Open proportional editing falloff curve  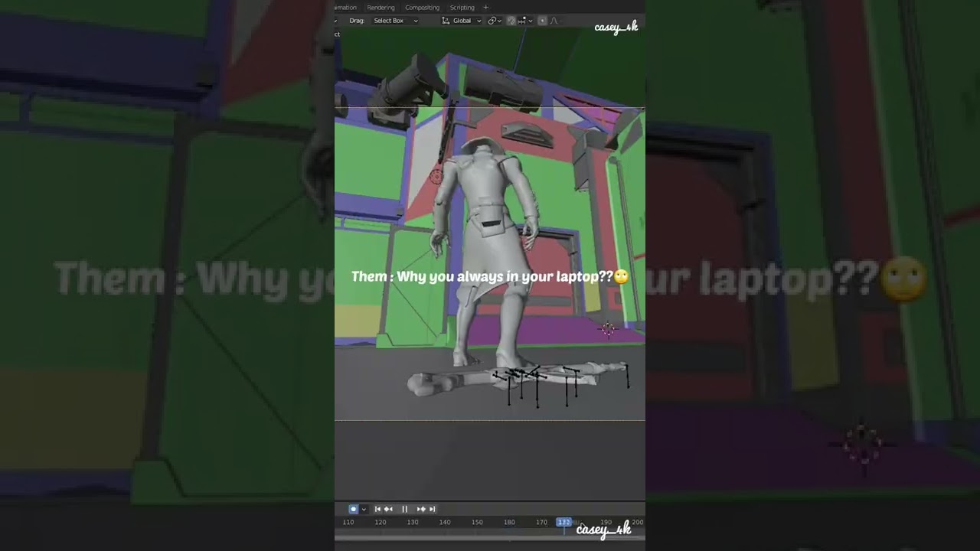[x=554, y=21]
